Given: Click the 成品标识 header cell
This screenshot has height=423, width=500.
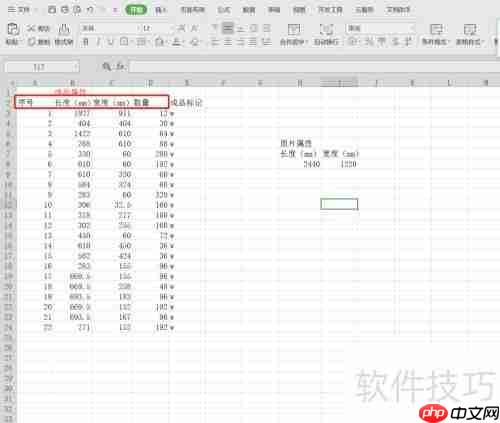Looking at the screenshot, I should (x=186, y=103).
